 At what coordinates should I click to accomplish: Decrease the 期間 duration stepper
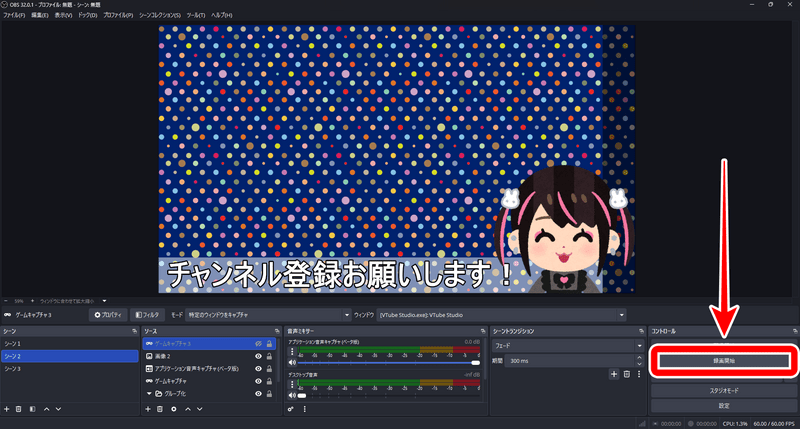click(x=639, y=364)
